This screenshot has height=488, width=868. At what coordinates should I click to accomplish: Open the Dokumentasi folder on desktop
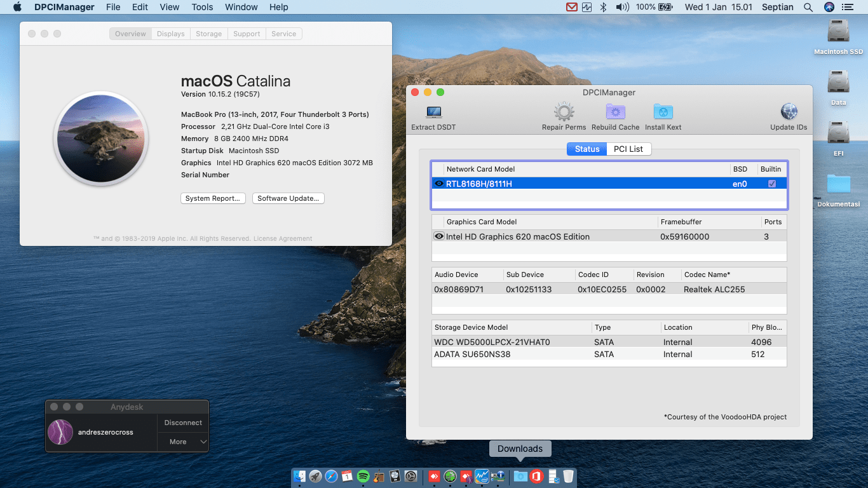(839, 184)
